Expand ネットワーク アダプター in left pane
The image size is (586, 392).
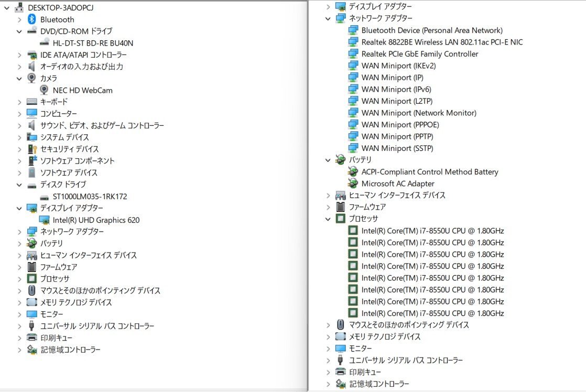19,232
